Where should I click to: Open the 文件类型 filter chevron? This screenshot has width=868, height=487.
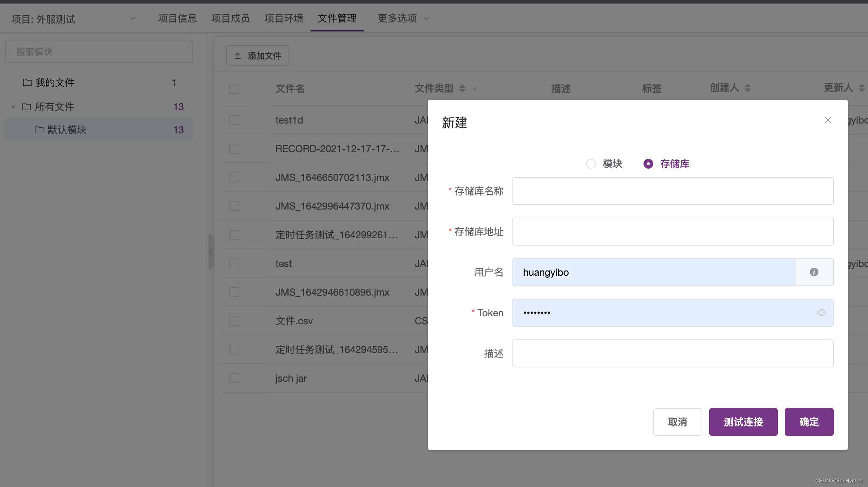pyautogui.click(x=475, y=89)
